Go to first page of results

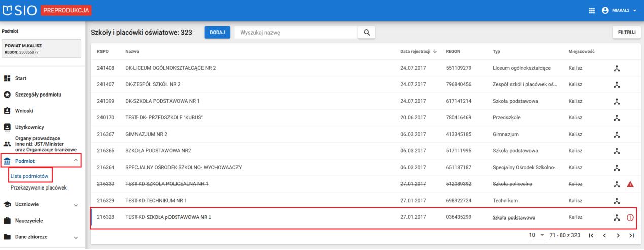[x=591, y=235]
